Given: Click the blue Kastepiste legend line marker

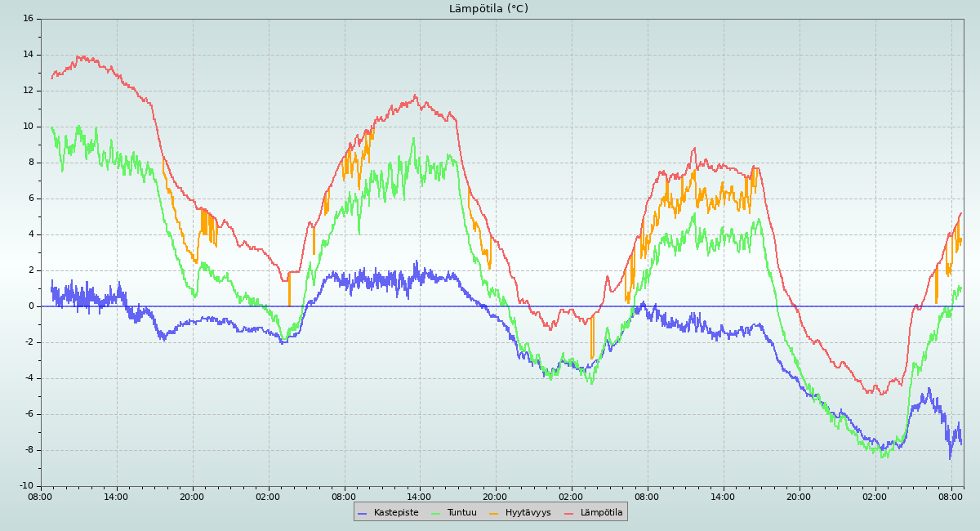Looking at the screenshot, I should click(x=363, y=513).
